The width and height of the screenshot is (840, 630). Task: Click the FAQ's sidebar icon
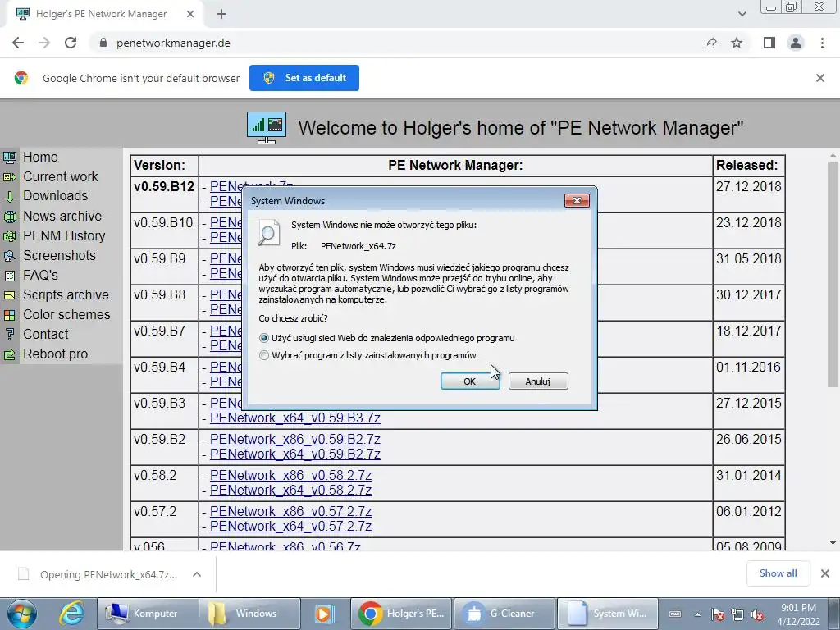coord(10,276)
